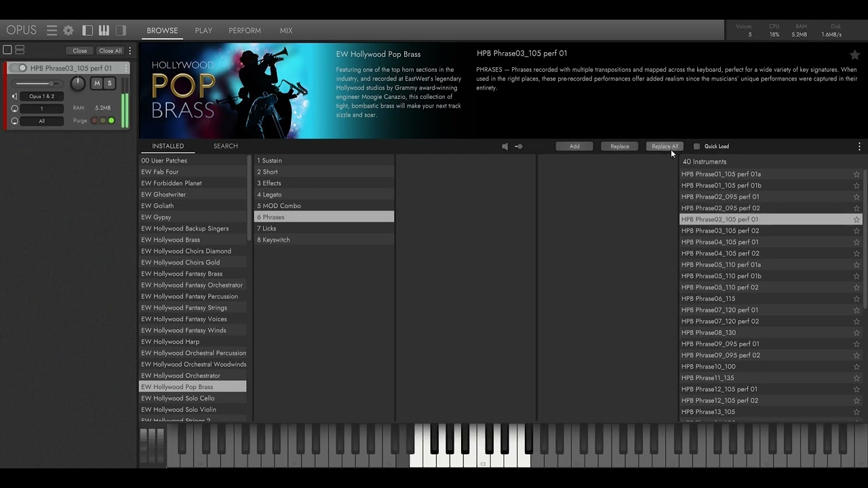
Task: Open the MIDI channel 1 dropdown
Action: click(x=41, y=108)
